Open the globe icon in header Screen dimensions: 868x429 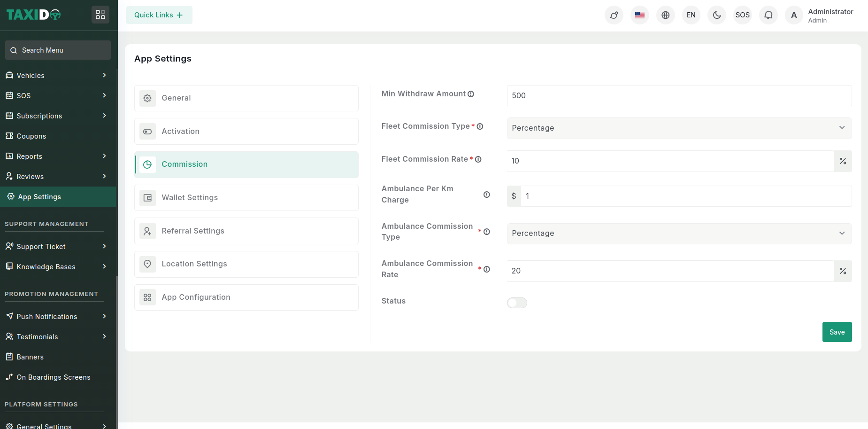pyautogui.click(x=665, y=15)
